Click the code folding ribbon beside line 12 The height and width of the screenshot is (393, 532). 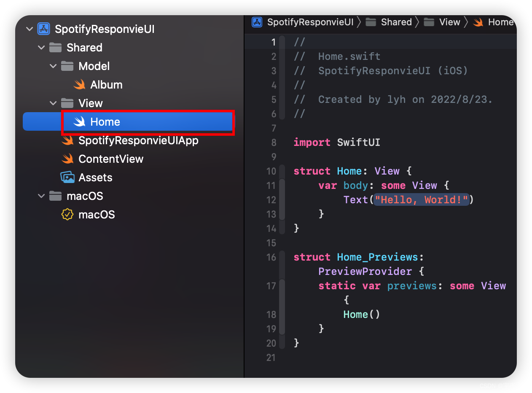click(x=282, y=199)
